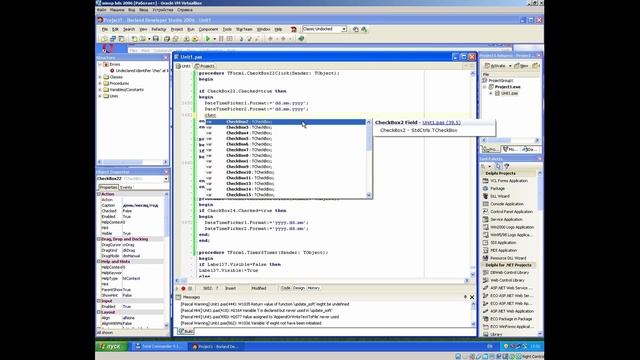Select Package item in Tool Palette
Image resolution: width=640 pixels, height=360 pixels.
tap(497, 189)
